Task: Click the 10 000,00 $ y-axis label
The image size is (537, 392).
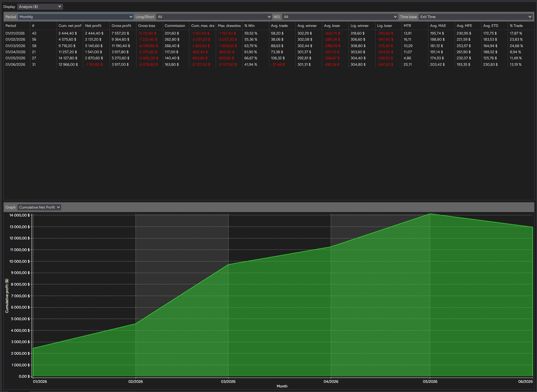Action: tap(20, 261)
